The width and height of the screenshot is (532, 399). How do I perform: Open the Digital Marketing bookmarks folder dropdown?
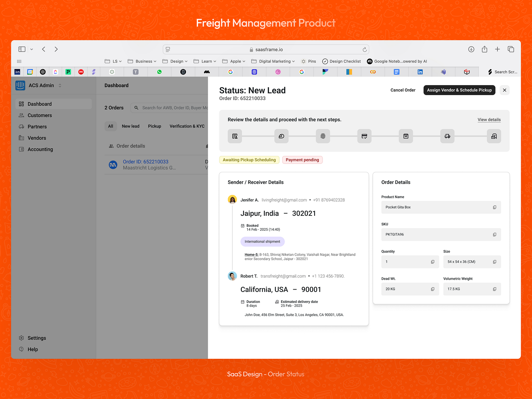pyautogui.click(x=273, y=61)
